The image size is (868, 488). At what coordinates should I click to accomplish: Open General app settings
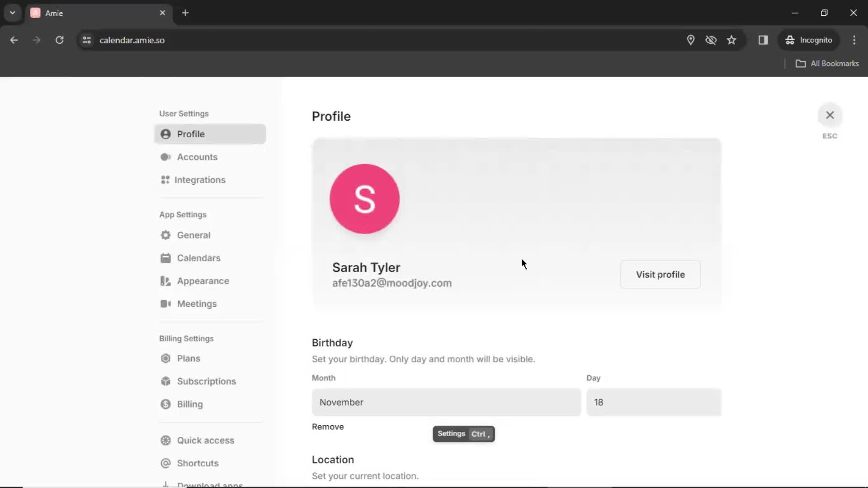pyautogui.click(x=194, y=235)
